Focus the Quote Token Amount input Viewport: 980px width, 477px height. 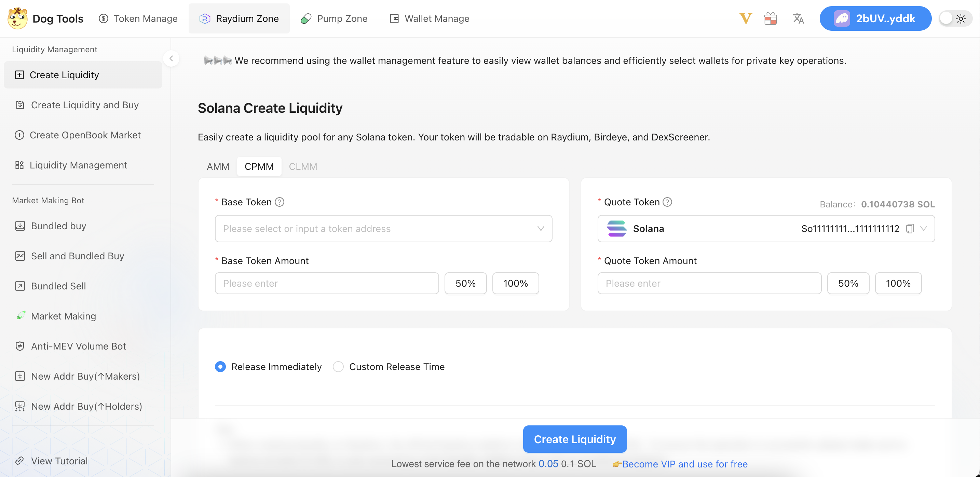(x=709, y=283)
